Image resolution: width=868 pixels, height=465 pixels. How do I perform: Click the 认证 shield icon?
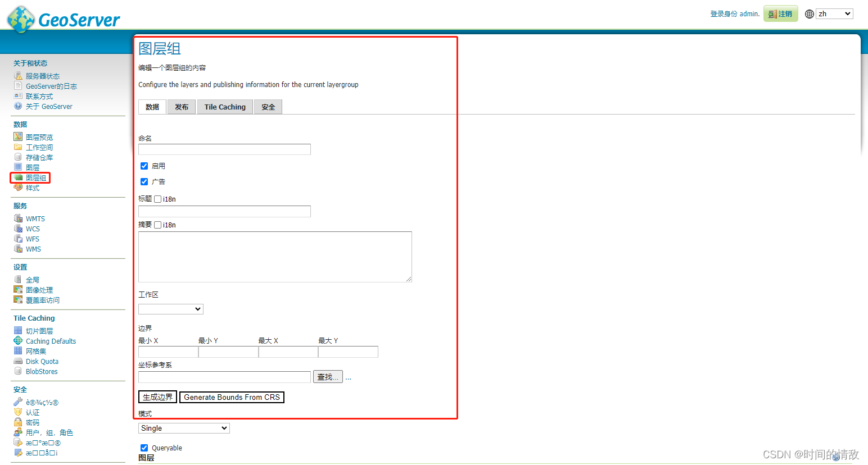18,412
